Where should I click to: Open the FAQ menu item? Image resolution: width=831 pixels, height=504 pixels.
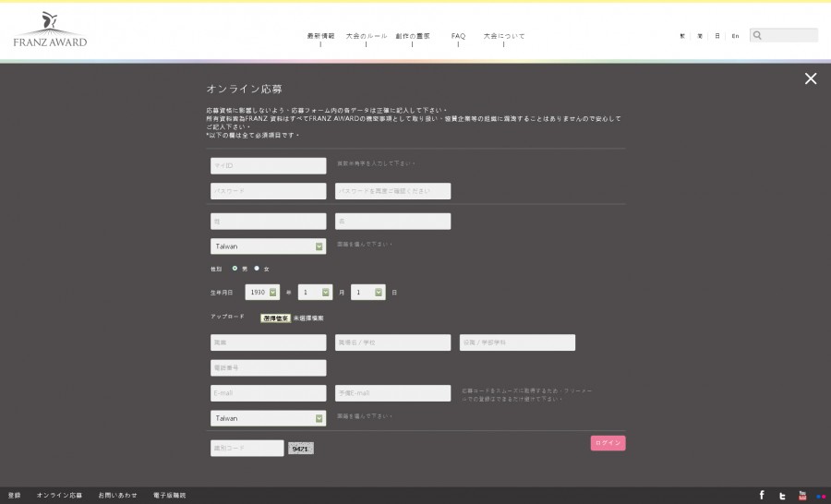tap(458, 36)
